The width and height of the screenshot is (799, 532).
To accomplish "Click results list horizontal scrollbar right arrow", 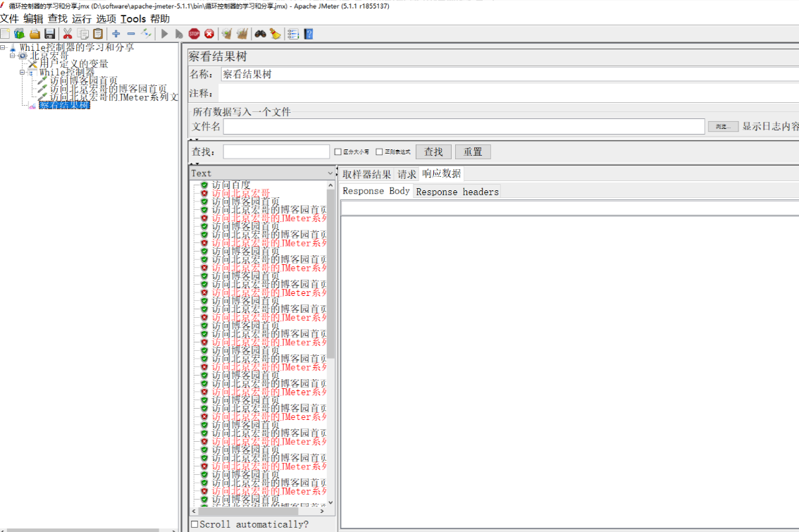I will 322,511.
